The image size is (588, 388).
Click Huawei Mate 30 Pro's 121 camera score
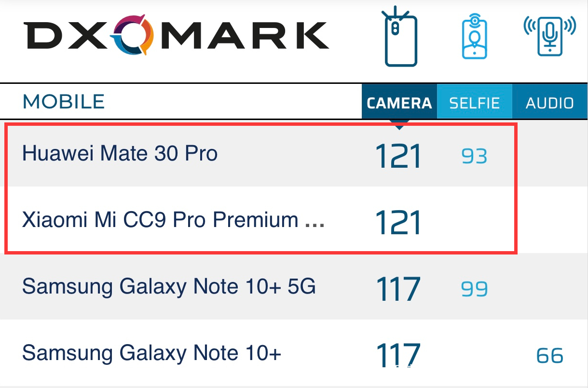click(397, 155)
